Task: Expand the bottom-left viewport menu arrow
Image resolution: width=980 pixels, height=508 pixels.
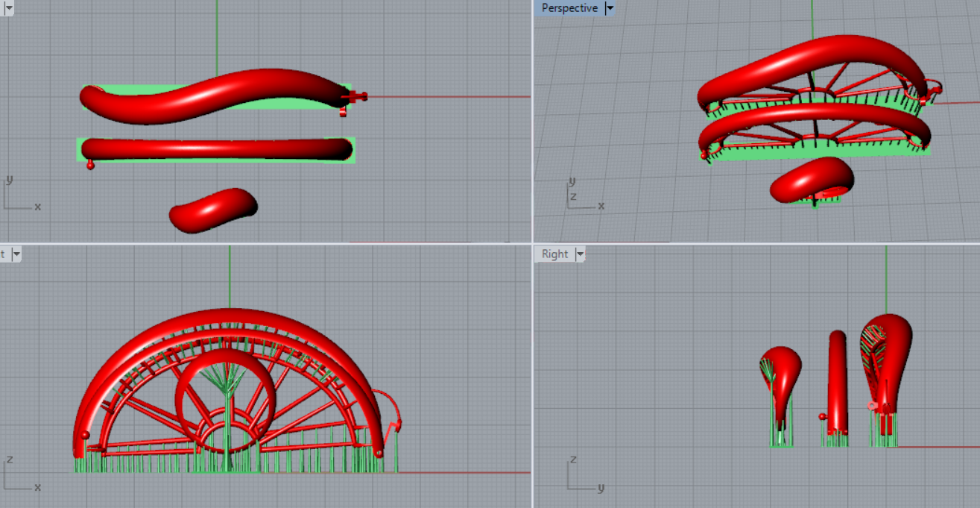Action: (x=15, y=254)
